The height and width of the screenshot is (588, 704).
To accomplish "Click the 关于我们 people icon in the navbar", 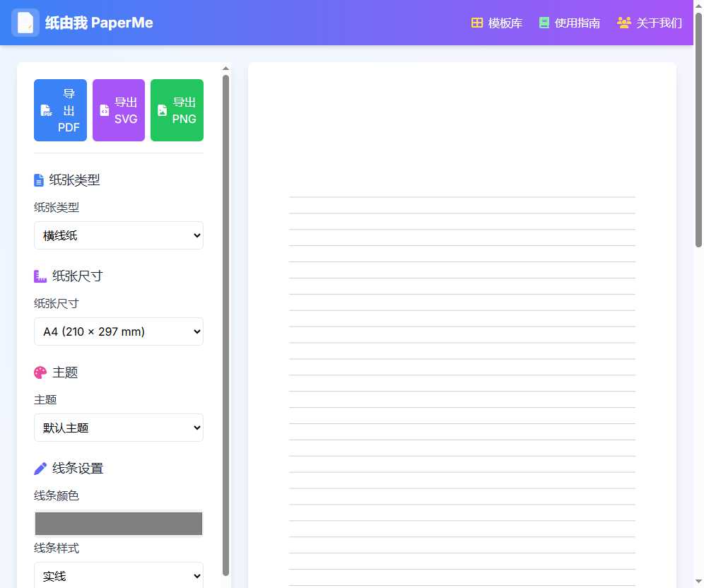I will pos(623,23).
